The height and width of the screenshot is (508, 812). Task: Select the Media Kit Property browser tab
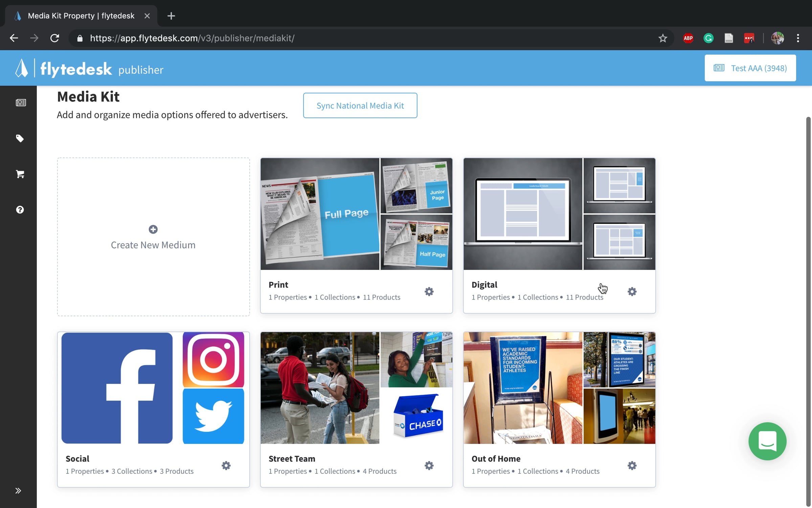click(x=81, y=16)
